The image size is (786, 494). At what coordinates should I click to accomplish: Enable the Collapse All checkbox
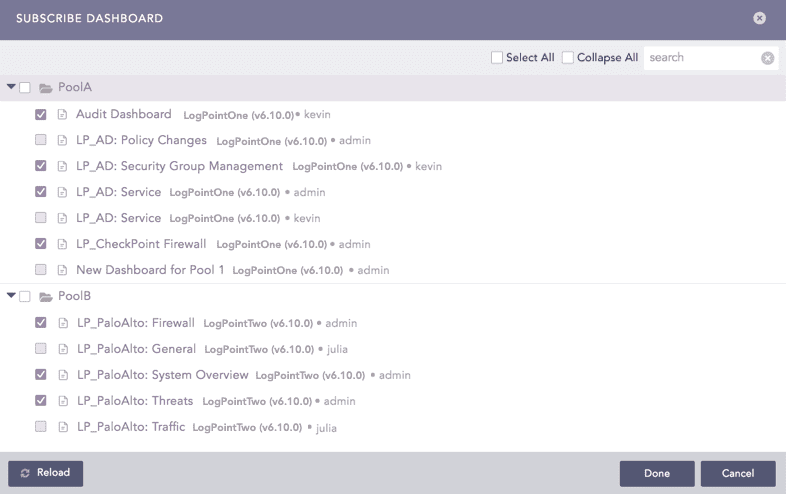(567, 58)
